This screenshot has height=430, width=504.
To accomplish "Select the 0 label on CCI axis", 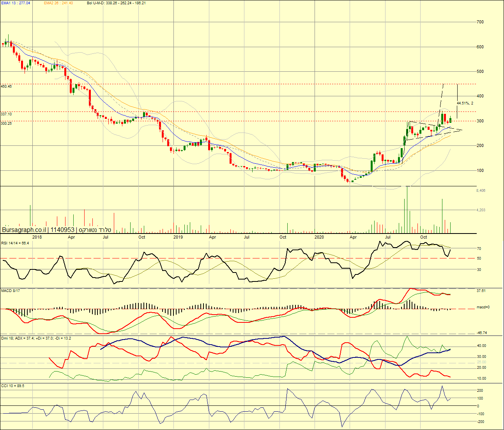I will [x=478, y=406].
